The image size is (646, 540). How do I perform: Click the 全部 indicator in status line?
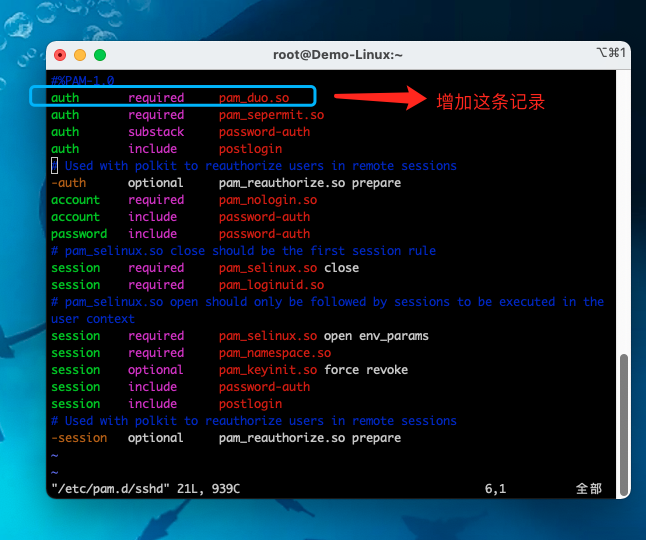coord(589,489)
